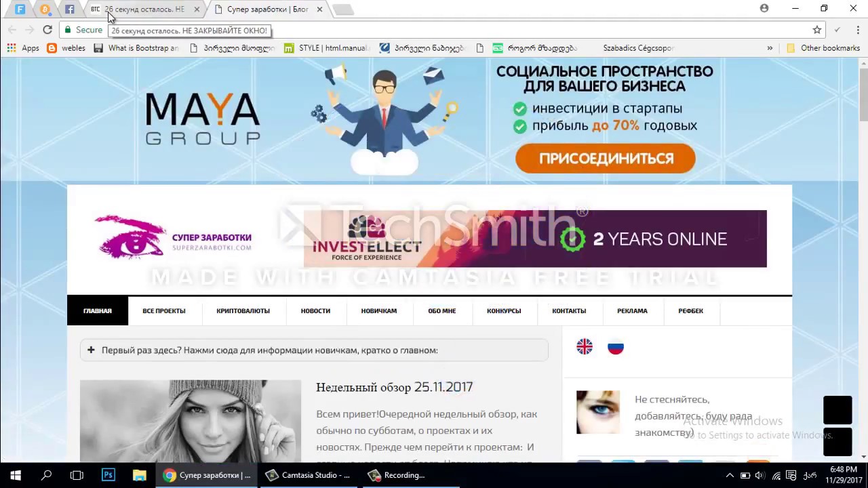
Task: Open a new browser tab
Action: [x=342, y=9]
